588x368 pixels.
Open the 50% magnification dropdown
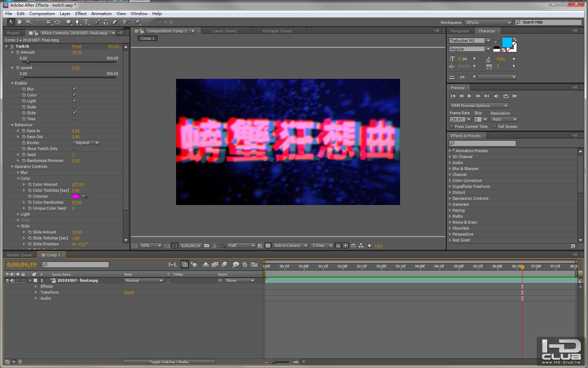[151, 246]
